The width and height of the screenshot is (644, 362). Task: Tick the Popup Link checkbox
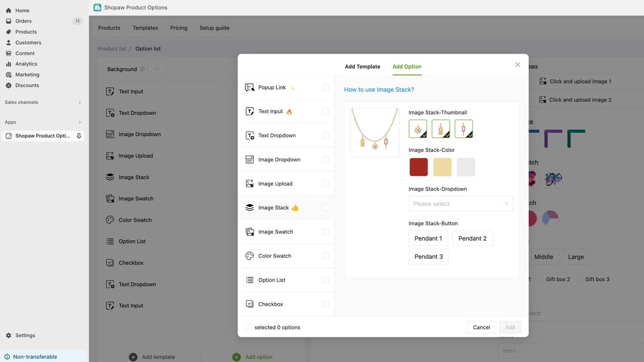point(325,87)
